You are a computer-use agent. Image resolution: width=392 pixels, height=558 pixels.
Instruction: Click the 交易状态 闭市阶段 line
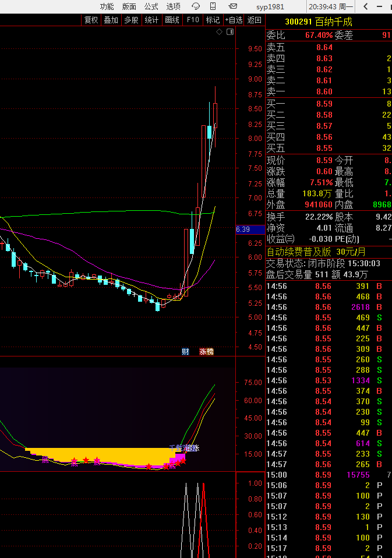[323, 264]
